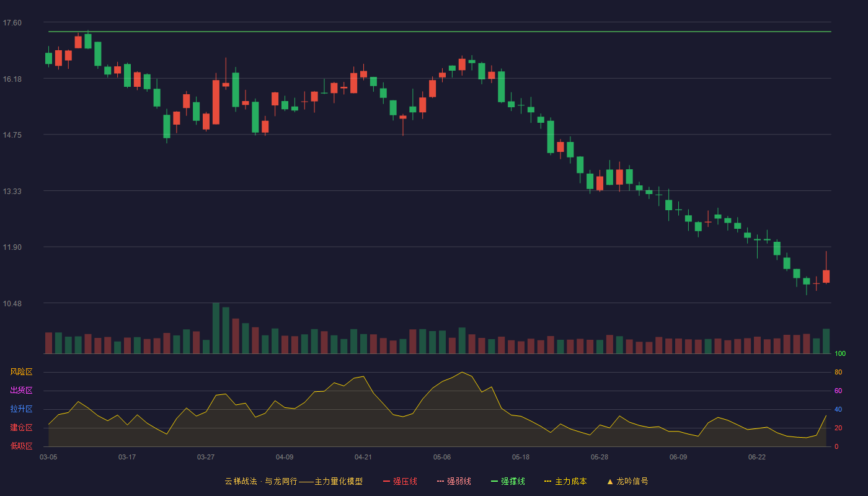Viewport: 868px width, 496px height.
Task: Click the 03-27 date label
Action: pos(206,457)
